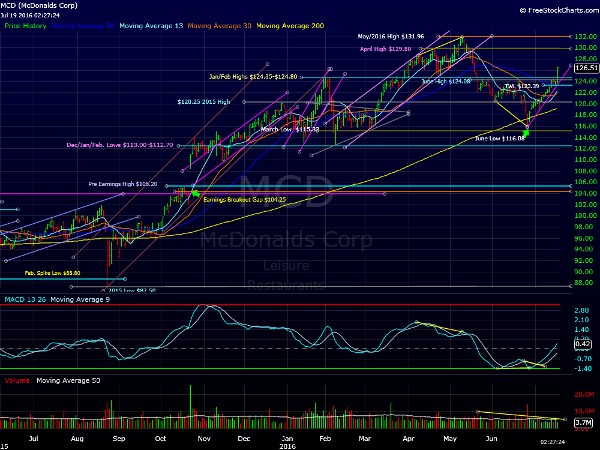Click the May label on the time axis

click(450, 439)
